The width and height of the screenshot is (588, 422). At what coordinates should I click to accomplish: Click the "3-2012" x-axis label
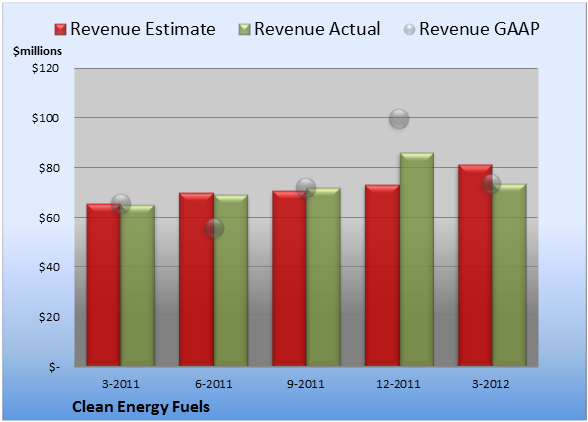tap(491, 384)
